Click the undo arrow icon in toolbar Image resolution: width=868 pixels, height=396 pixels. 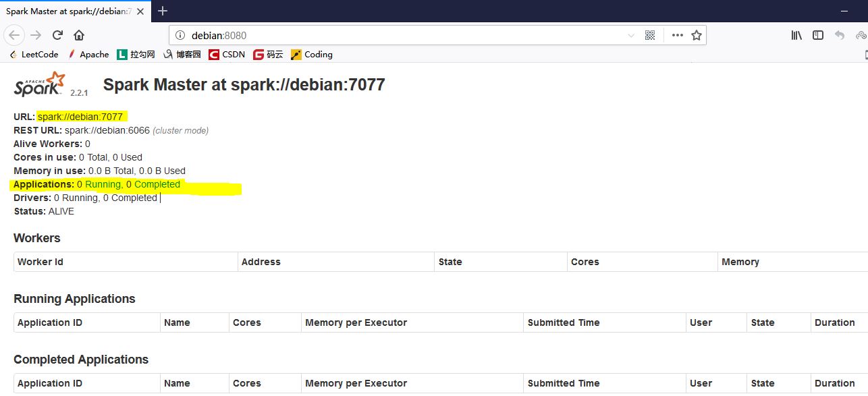[x=840, y=35]
